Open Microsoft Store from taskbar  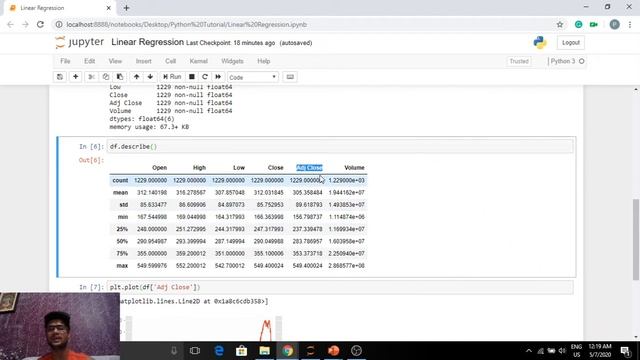pos(242,351)
